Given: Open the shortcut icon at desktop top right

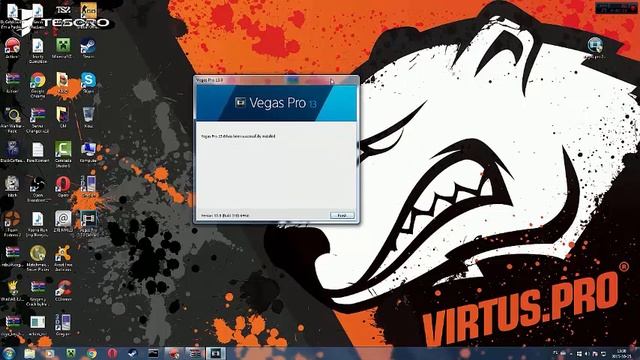Looking at the screenshot, I should pos(595,48).
